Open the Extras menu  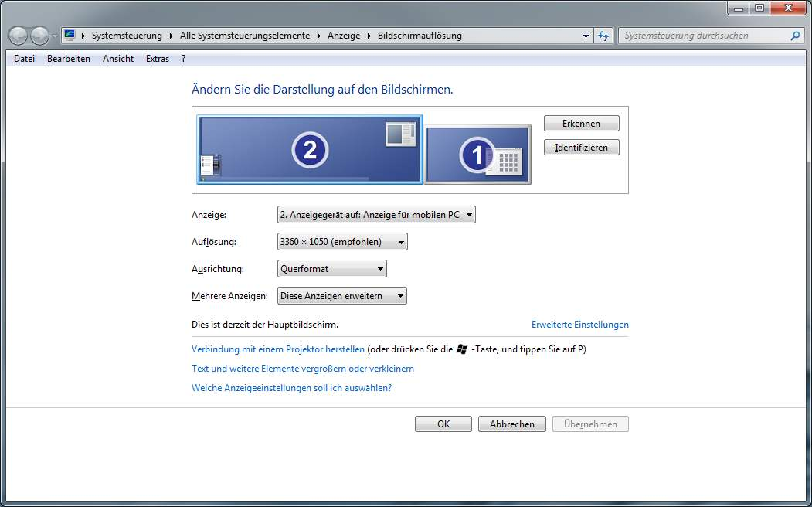coord(158,59)
